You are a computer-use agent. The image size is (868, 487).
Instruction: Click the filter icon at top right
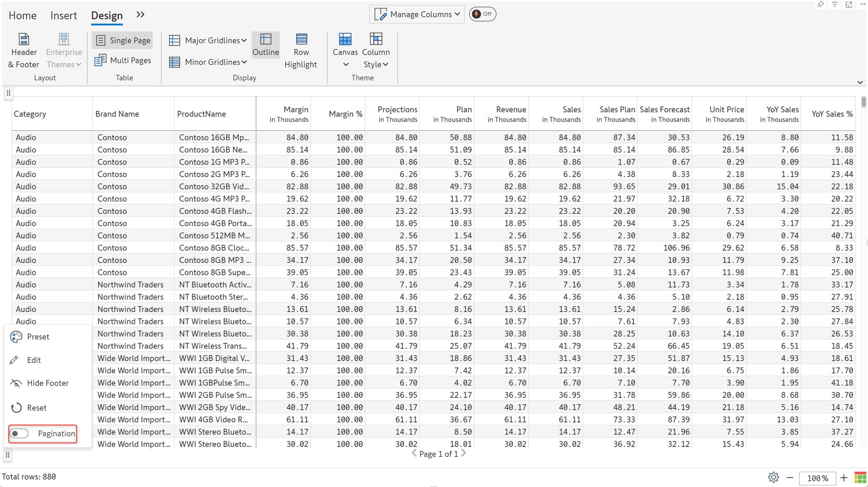[x=834, y=4]
